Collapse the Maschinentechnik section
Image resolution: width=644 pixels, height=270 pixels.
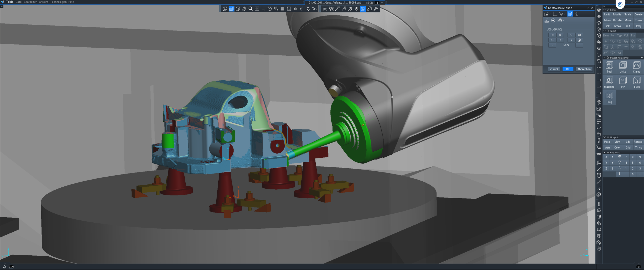[605, 58]
